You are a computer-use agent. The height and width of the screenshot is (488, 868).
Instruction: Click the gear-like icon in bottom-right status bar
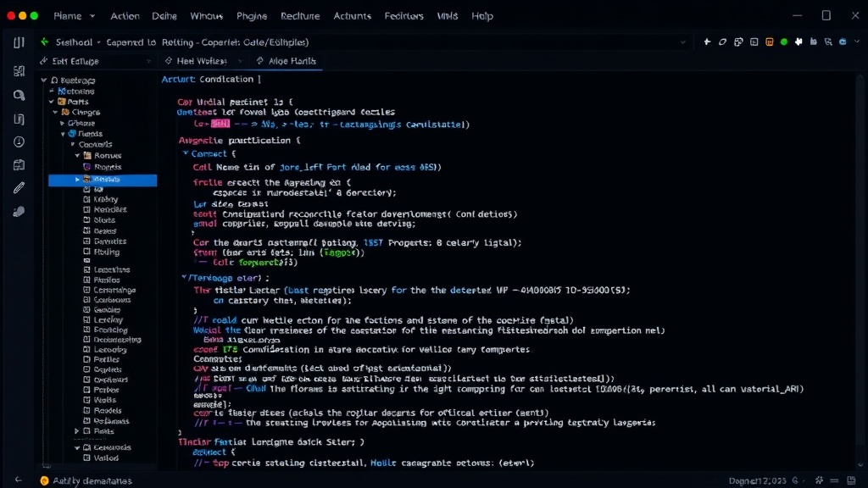820,480
